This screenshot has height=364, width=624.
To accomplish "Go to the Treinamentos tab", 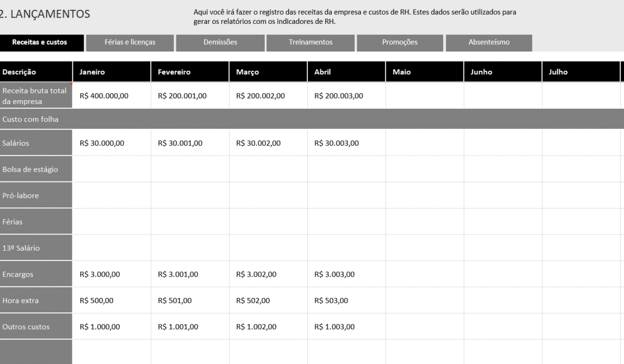I will (310, 43).
